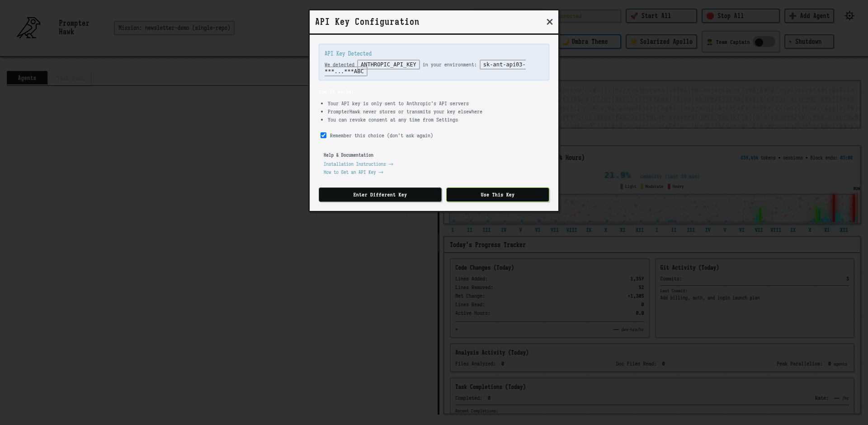The width and height of the screenshot is (868, 425).
Task: Click the sun icon on Solarized Apollo
Action: coord(634,41)
